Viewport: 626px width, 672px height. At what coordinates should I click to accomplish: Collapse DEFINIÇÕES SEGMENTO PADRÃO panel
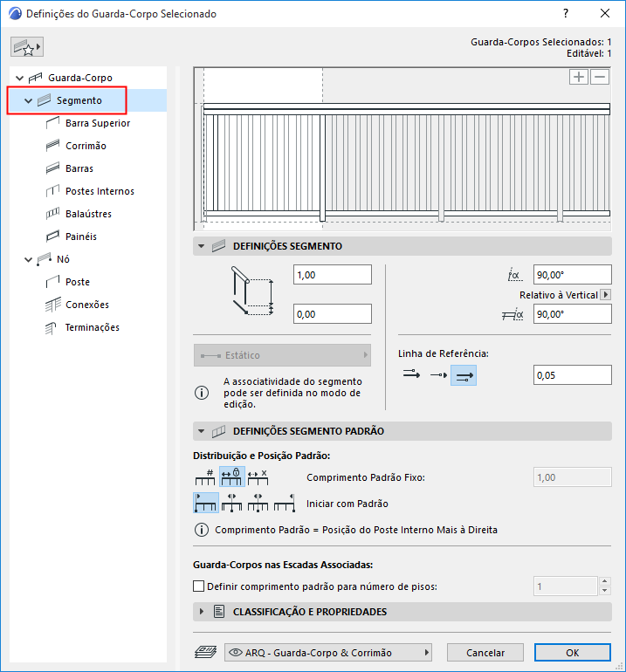tap(201, 431)
